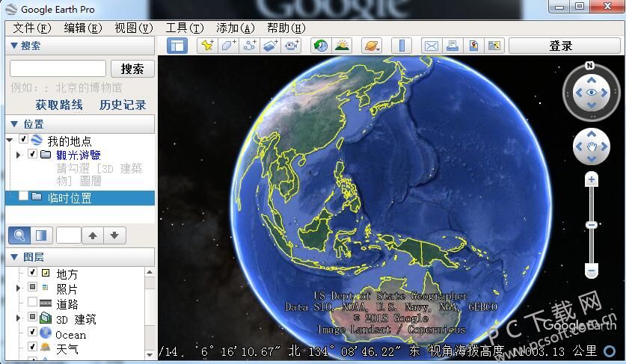Toggle the sidebar with the toolbar sidebar icon
Image resolution: width=626 pixels, height=364 pixels.
(x=177, y=46)
